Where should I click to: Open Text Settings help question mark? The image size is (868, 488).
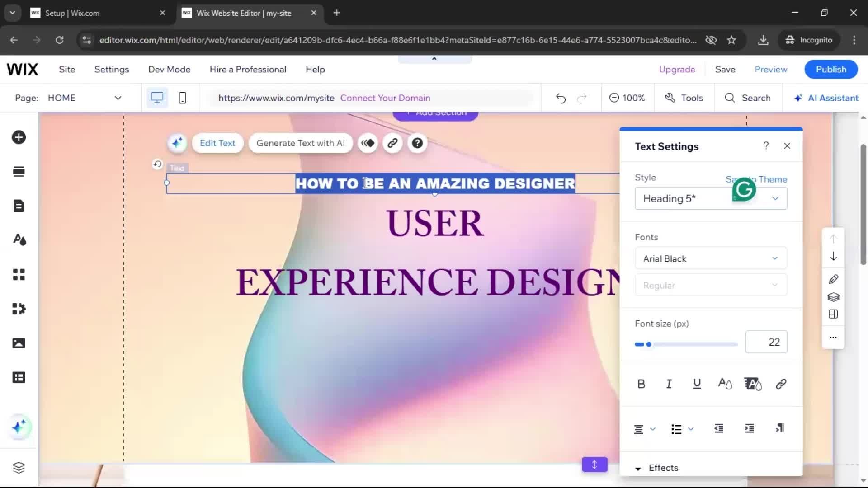(766, 146)
